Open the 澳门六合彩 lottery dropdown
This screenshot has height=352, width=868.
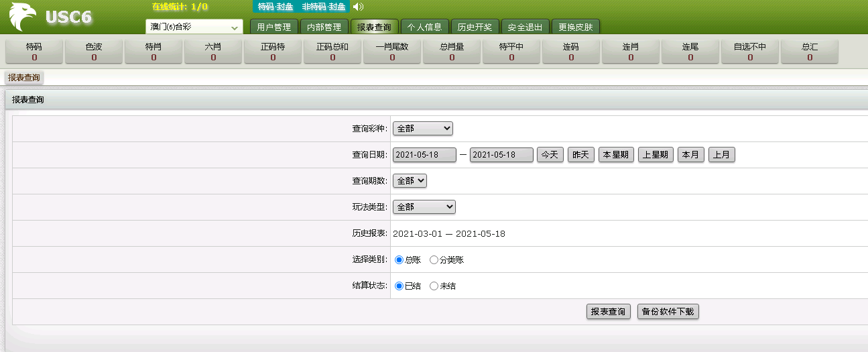194,27
